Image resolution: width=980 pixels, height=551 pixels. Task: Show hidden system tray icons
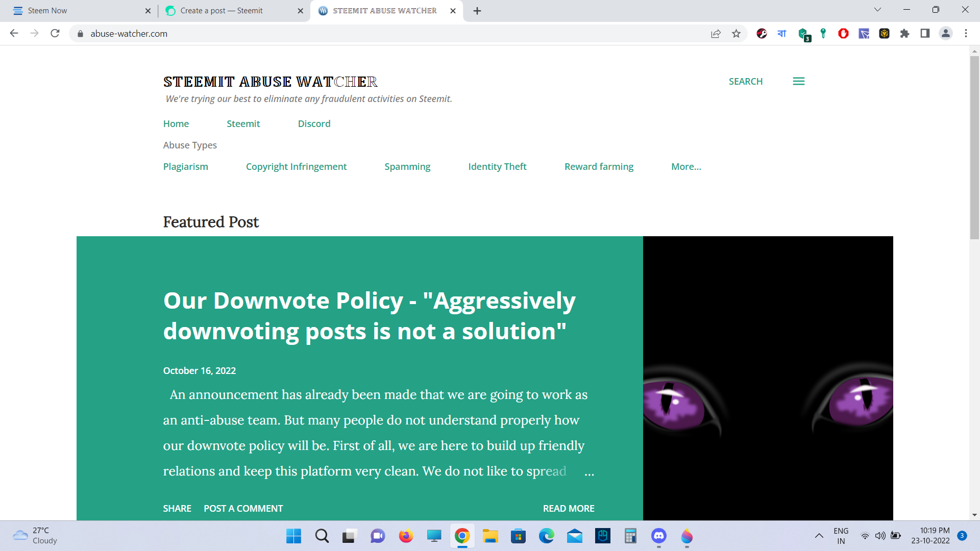819,536
